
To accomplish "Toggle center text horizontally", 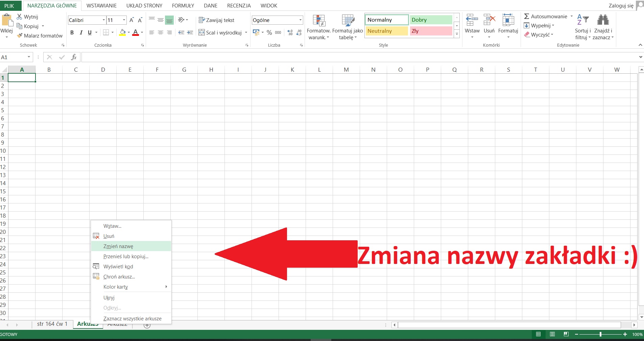I will (x=161, y=32).
